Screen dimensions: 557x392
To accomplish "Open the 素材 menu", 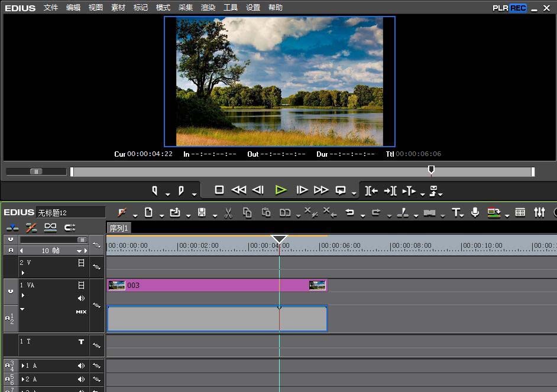I will tap(118, 8).
